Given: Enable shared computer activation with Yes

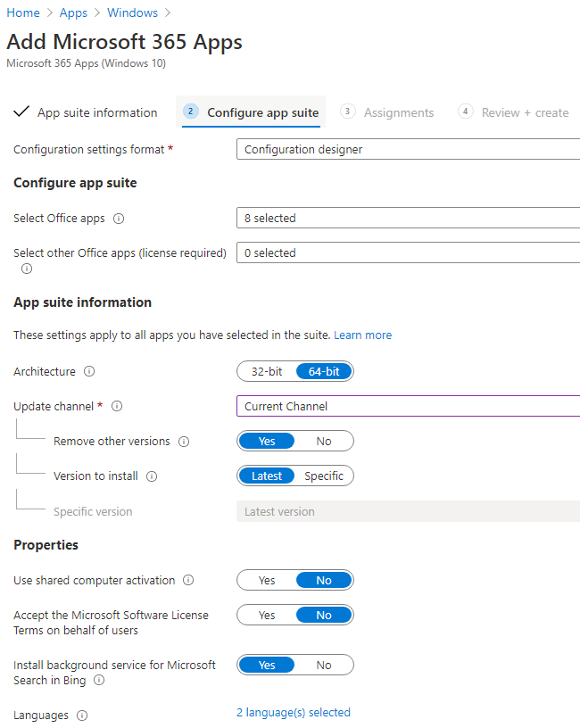Looking at the screenshot, I should 267,581.
